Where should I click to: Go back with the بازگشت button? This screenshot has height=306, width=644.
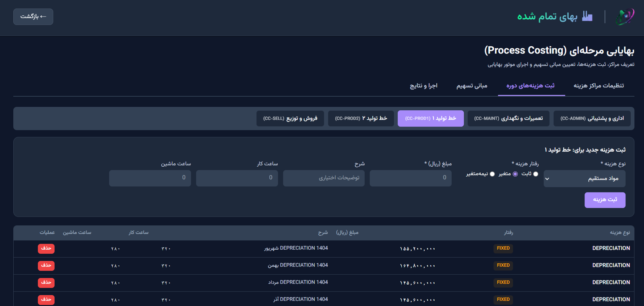(33, 17)
